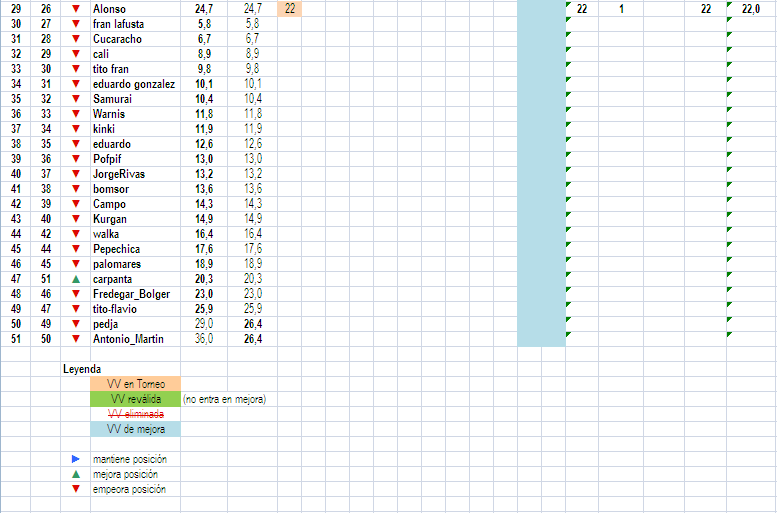Click the '(no entra en mejora)' note
The height and width of the screenshot is (513, 777).
pos(224,399)
